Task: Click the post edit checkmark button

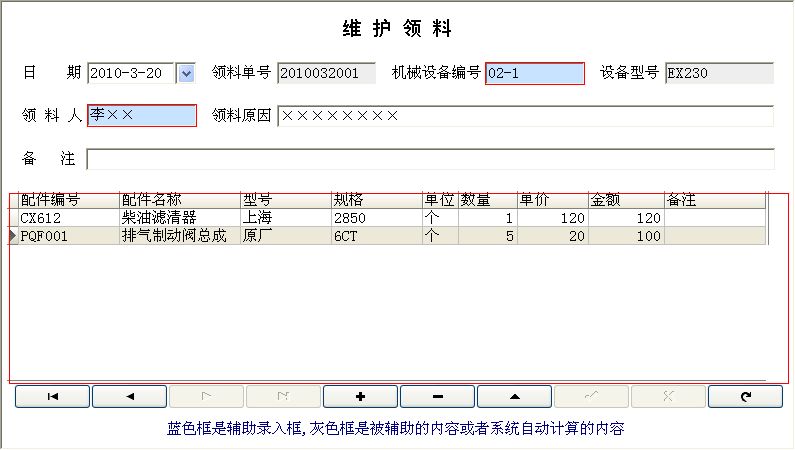Action: click(591, 397)
